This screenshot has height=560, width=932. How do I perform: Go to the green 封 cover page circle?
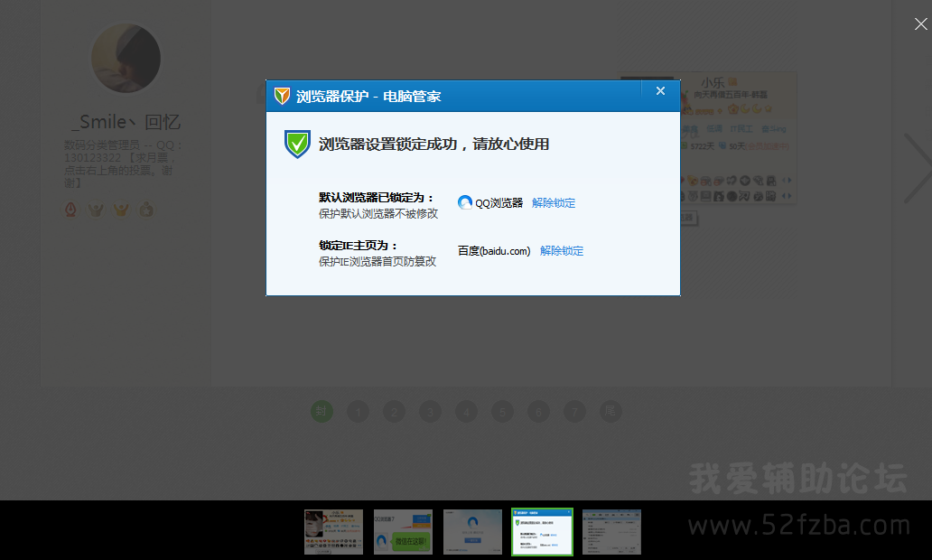click(x=322, y=411)
